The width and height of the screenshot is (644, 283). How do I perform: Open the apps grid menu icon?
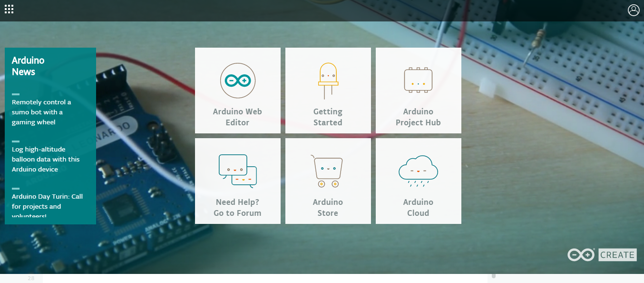point(9,9)
